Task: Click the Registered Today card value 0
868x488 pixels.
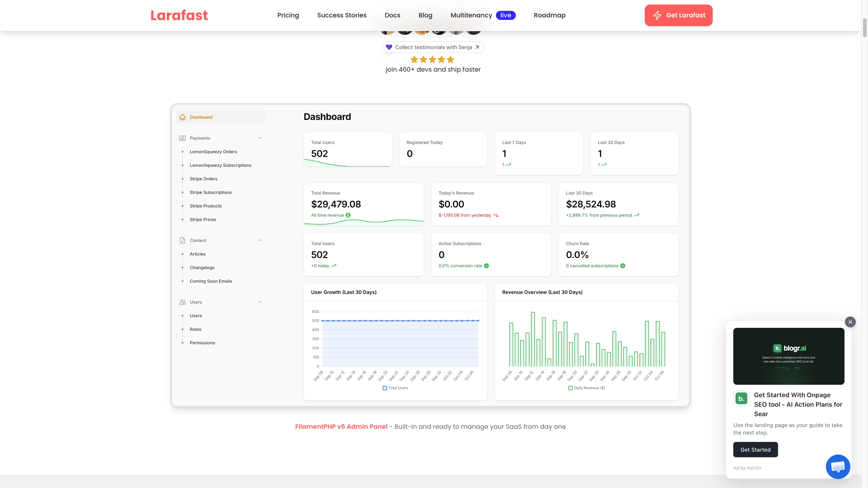Action: coord(409,154)
